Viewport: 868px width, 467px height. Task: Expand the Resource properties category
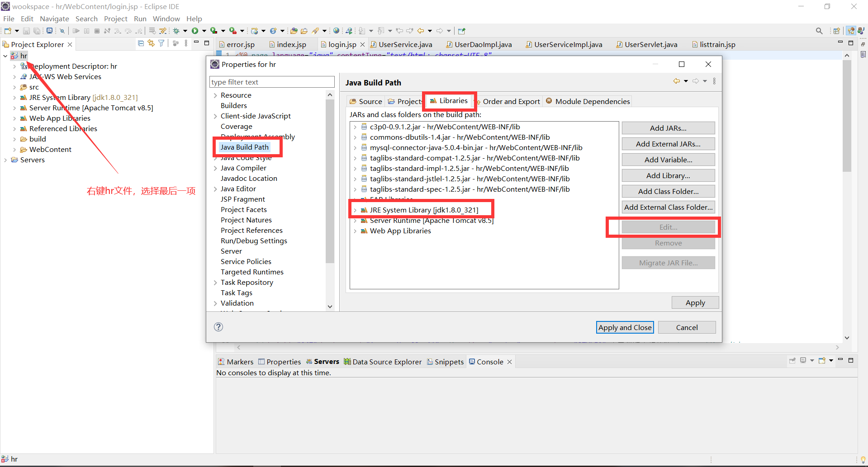tap(215, 95)
